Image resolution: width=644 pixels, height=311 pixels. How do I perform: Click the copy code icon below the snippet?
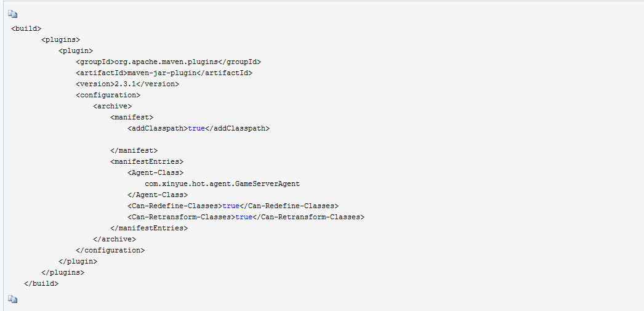pyautogui.click(x=13, y=299)
